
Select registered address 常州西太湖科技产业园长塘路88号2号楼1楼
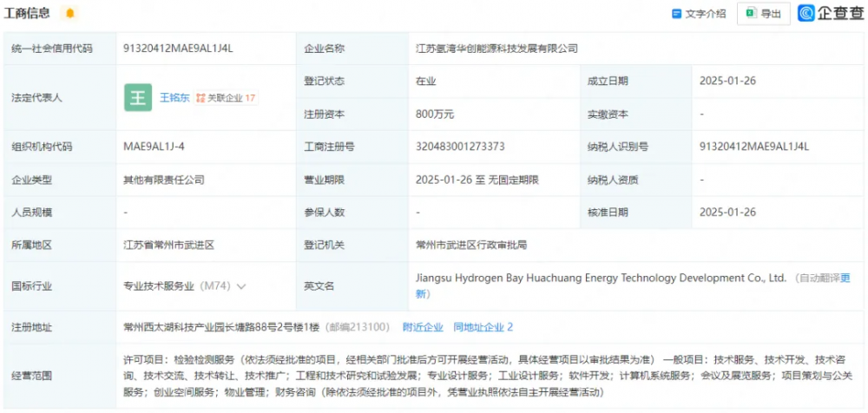[x=221, y=327]
